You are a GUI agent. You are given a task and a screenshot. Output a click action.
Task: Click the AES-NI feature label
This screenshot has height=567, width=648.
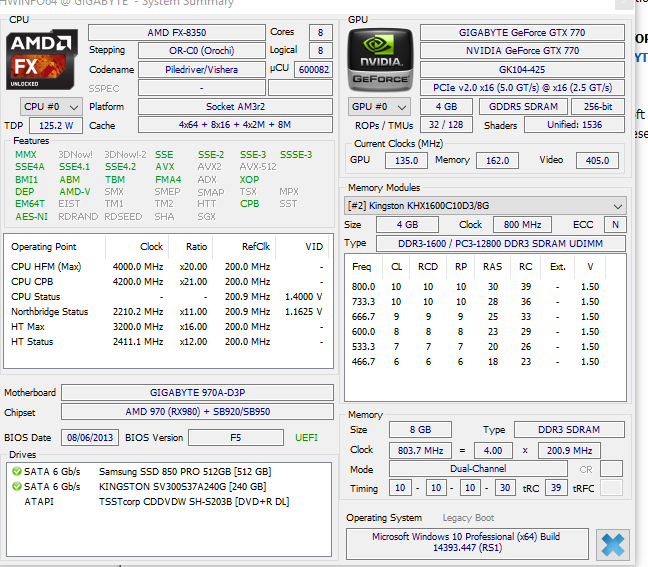(x=31, y=217)
